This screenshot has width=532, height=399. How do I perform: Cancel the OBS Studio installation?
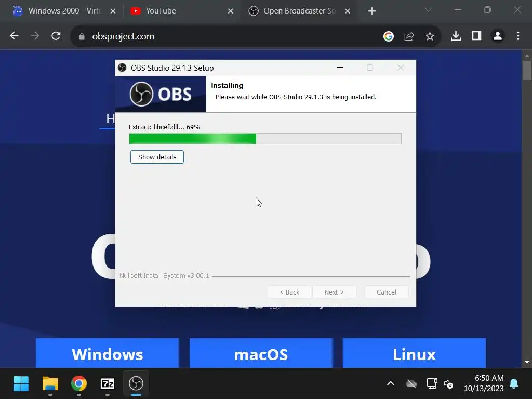(x=386, y=292)
